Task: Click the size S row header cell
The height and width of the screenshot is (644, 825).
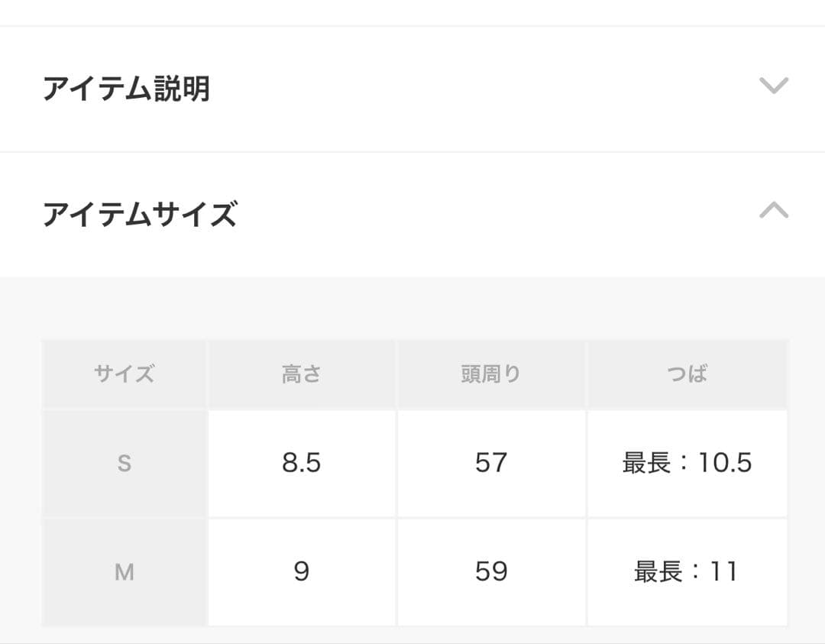Action: 124,462
